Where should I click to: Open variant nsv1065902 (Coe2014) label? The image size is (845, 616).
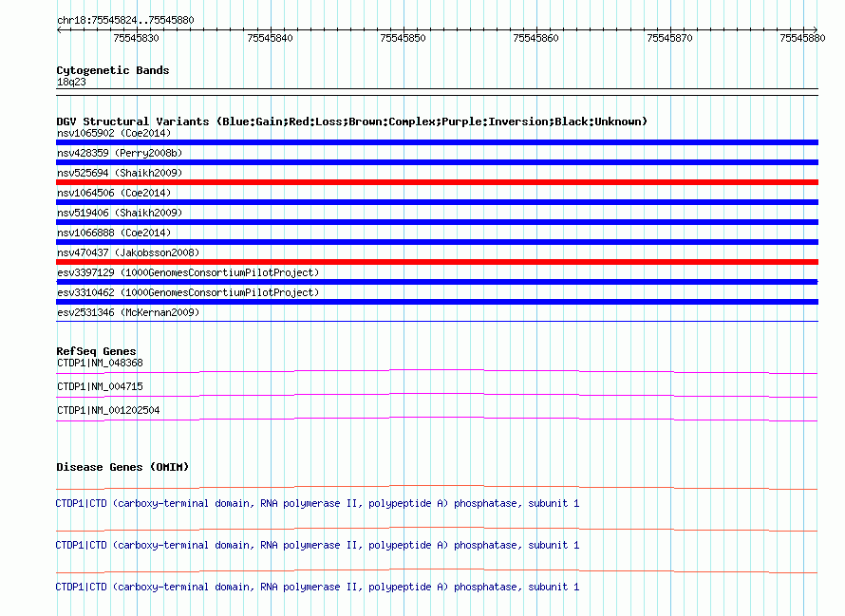click(x=114, y=133)
